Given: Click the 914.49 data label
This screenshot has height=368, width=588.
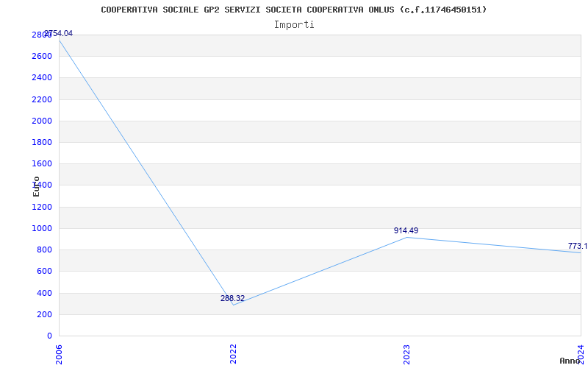Looking at the screenshot, I should [406, 230].
